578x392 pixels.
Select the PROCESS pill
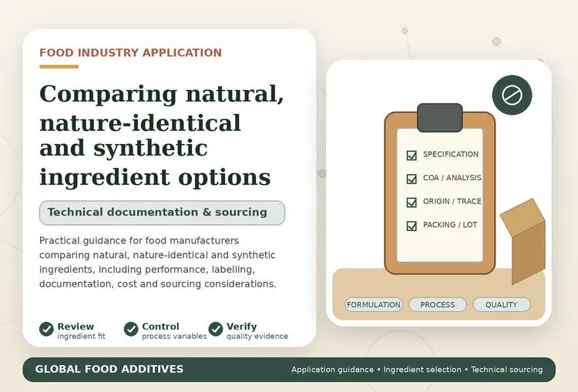coord(438,305)
